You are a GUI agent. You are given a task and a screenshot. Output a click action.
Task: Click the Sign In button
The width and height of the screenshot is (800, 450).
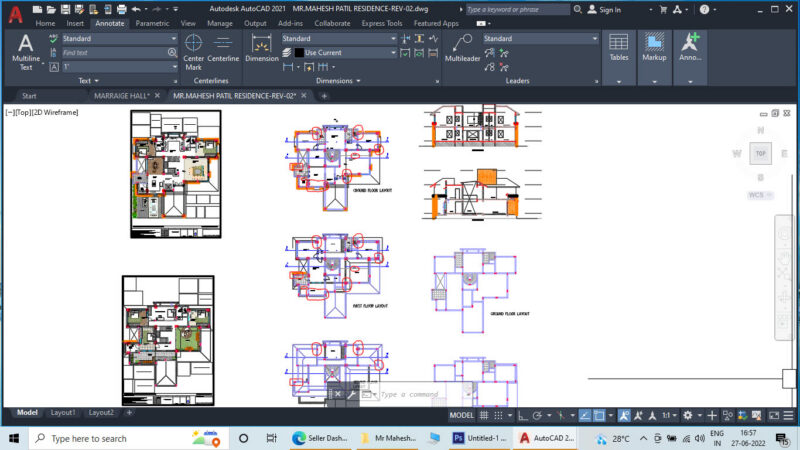[604, 9]
